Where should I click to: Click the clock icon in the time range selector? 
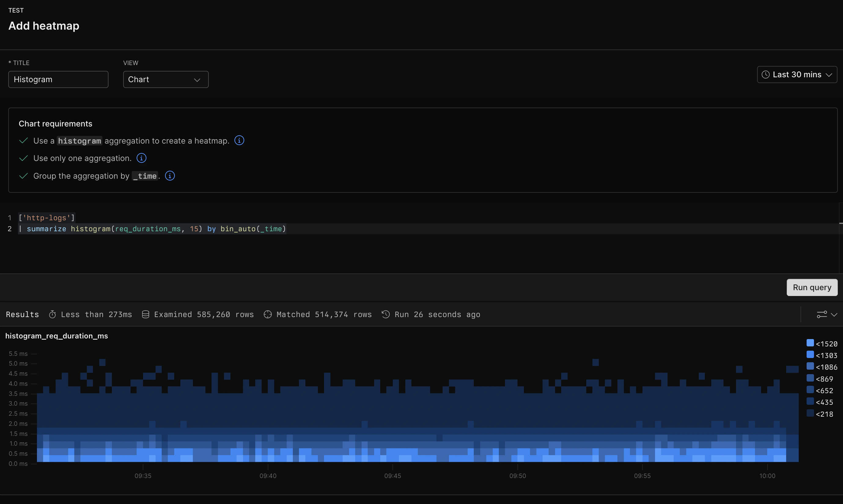click(x=766, y=75)
